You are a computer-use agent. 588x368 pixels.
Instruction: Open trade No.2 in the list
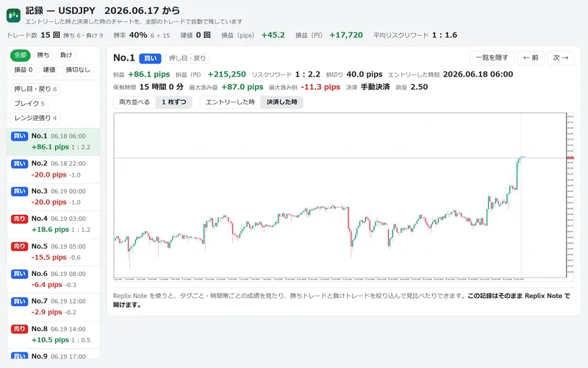tap(54, 169)
